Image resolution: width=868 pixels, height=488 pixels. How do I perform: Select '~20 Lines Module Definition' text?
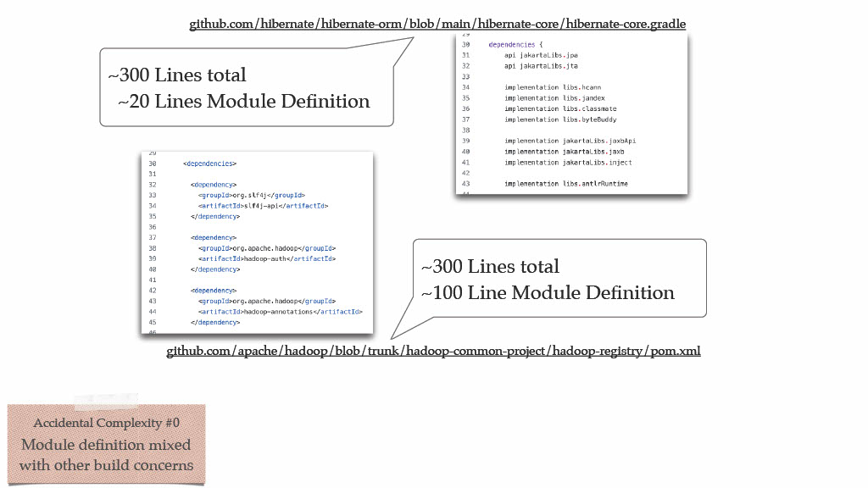pos(243,102)
